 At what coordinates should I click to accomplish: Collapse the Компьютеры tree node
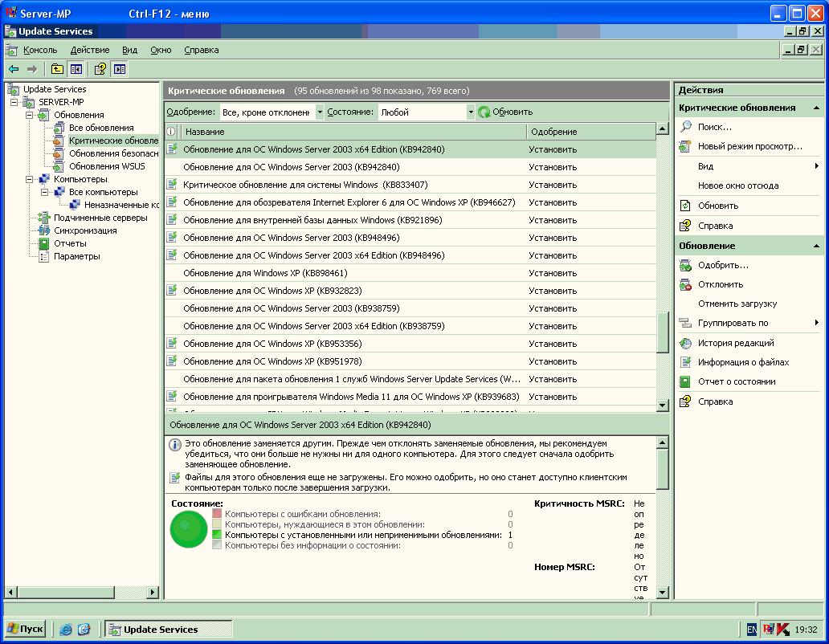point(29,179)
